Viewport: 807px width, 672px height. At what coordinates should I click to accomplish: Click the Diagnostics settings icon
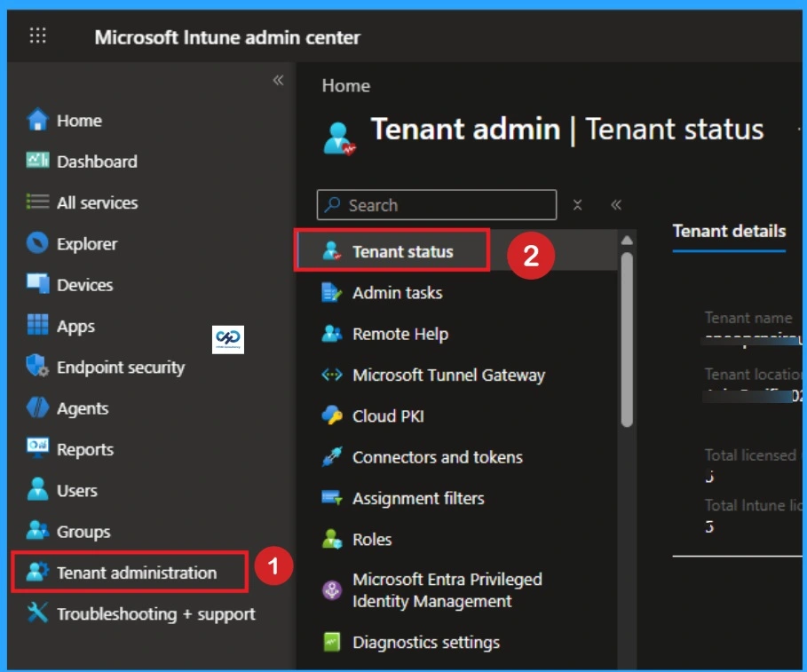[332, 642]
